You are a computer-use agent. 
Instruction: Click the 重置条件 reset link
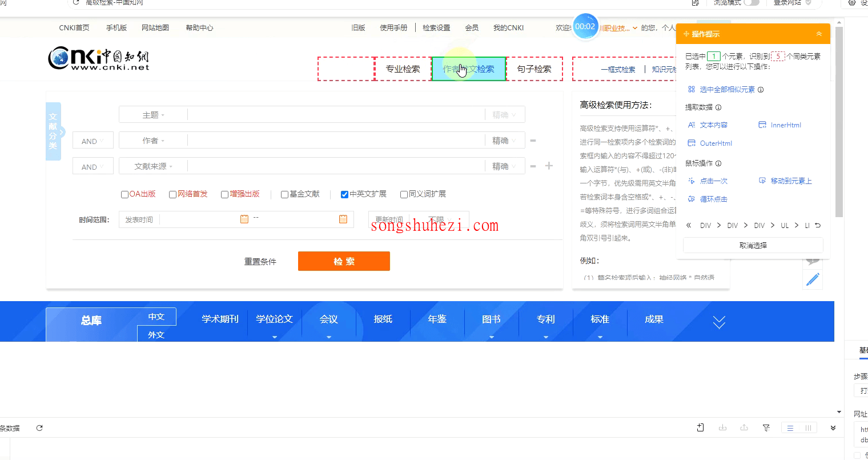click(260, 262)
